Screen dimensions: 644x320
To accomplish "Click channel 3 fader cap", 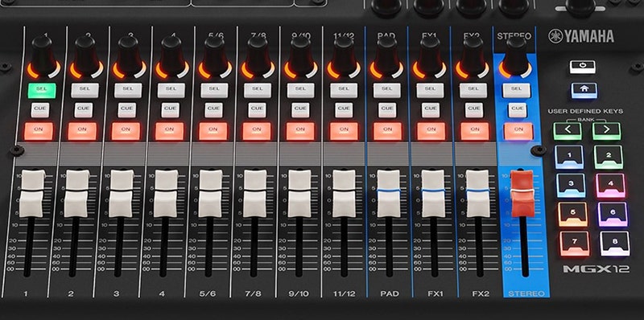I will 122,194.
